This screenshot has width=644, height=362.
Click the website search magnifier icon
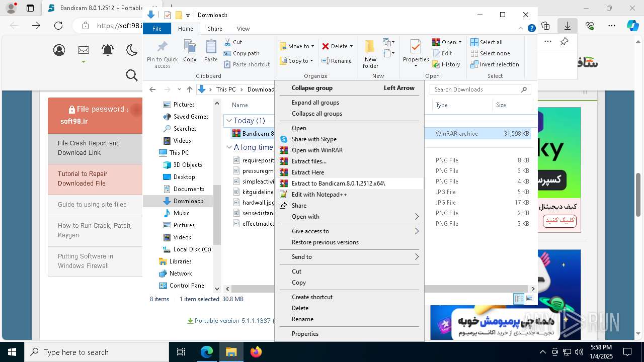click(x=132, y=75)
